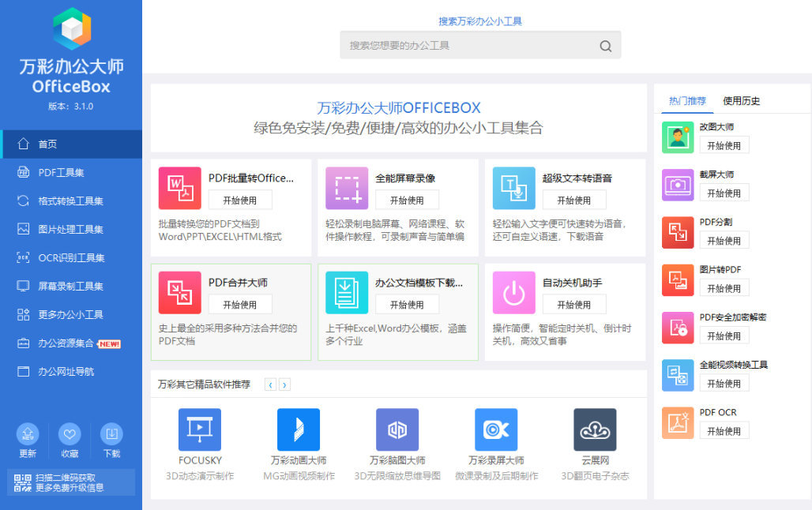This screenshot has width=812, height=510.
Task: Click 开始使用 under PDF安全加密解密
Action: click(724, 336)
